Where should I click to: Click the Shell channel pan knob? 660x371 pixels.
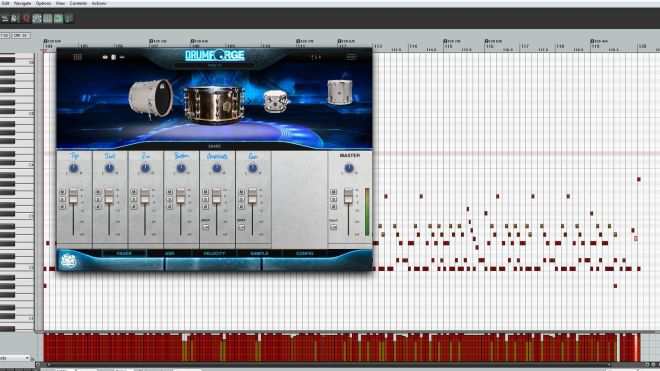pos(109,168)
